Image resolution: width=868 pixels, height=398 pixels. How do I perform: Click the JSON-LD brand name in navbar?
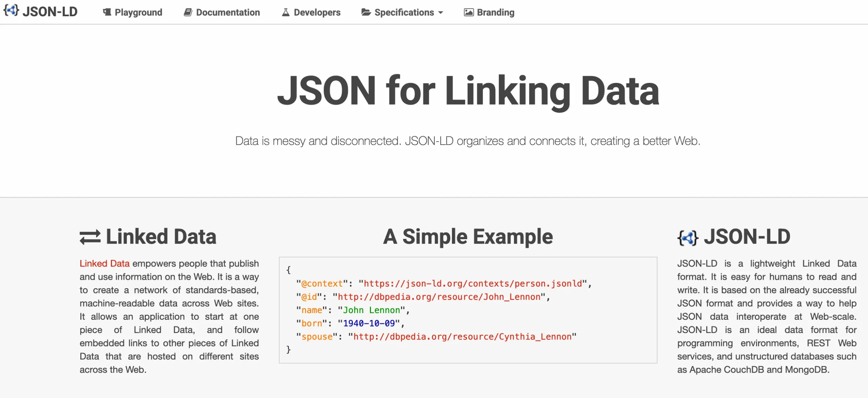[50, 12]
